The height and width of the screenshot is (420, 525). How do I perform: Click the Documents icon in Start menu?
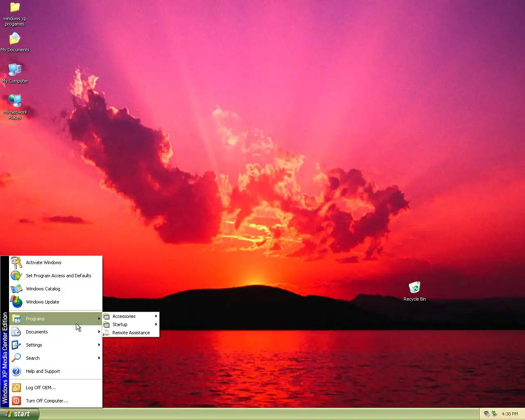[x=16, y=332]
